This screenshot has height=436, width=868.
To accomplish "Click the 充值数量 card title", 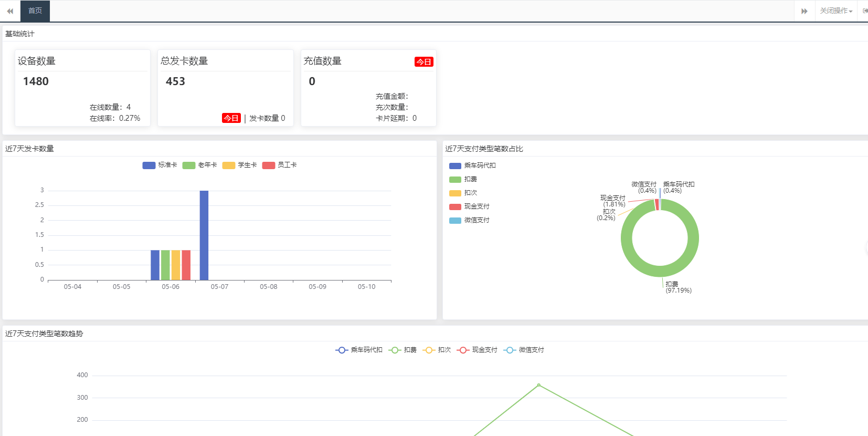I will 323,61.
